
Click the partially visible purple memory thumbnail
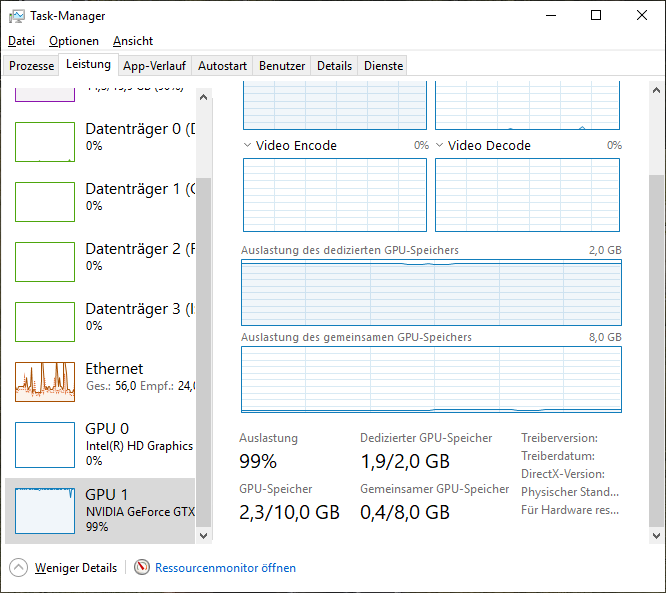coord(45,94)
